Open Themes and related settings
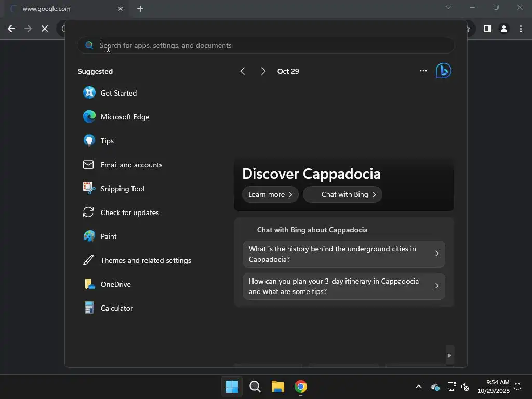 point(137,260)
